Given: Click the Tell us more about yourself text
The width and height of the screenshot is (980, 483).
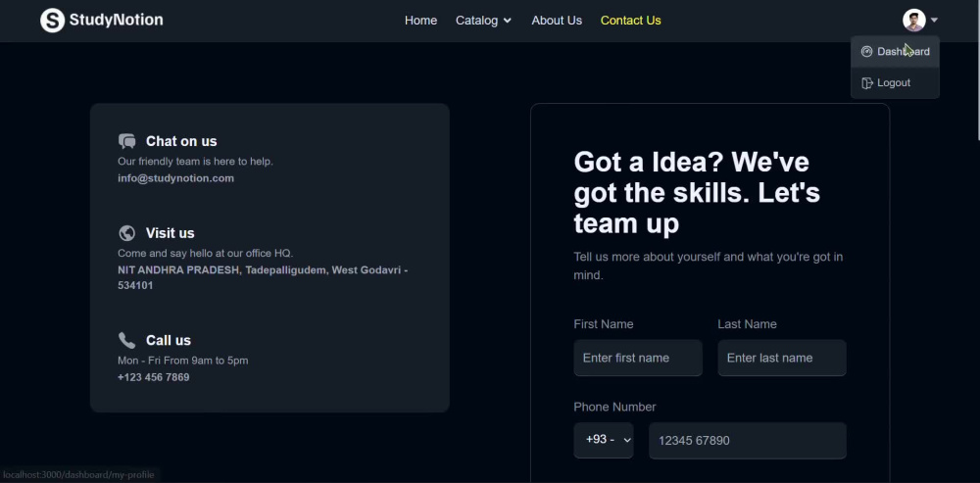Looking at the screenshot, I should point(709,266).
